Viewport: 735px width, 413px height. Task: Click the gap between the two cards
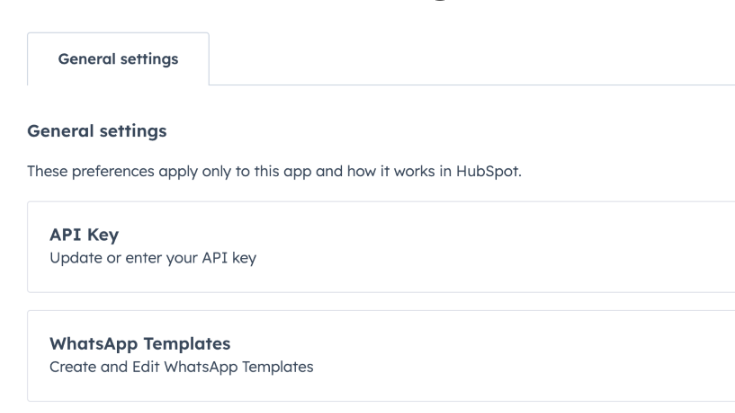point(380,301)
